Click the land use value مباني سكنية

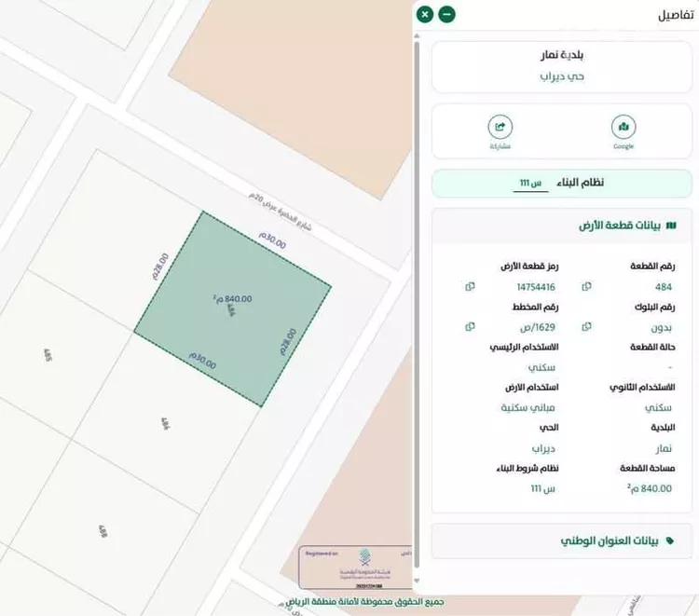(528, 407)
